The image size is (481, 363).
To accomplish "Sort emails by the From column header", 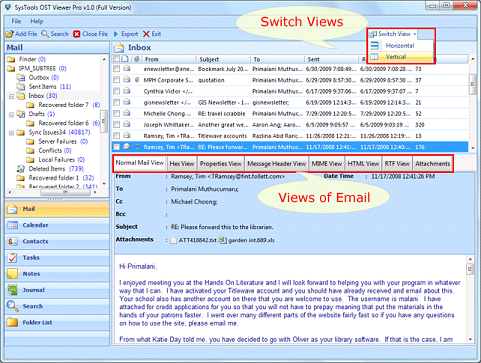I will tap(169, 59).
